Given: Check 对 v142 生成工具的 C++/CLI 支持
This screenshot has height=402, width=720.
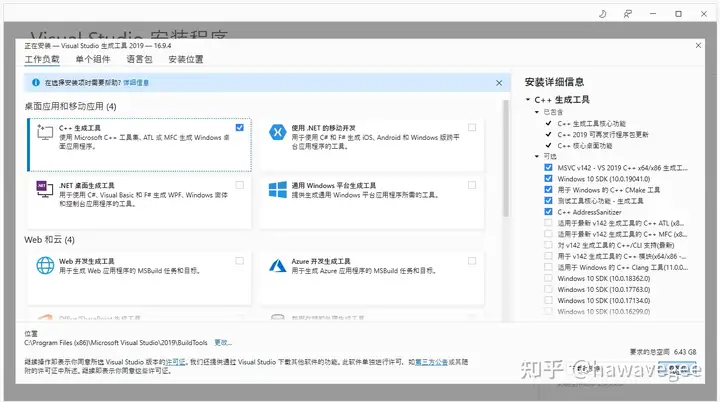Looking at the screenshot, I should pos(548,245).
